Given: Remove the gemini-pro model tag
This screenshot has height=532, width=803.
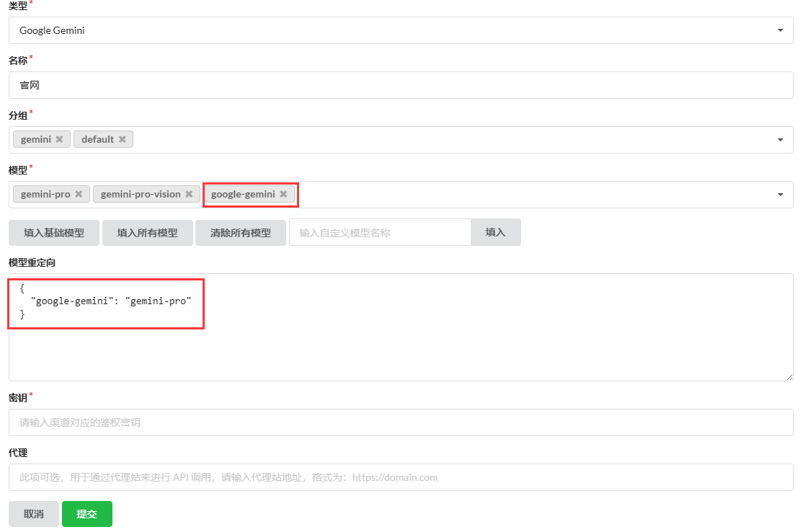Looking at the screenshot, I should [79, 194].
